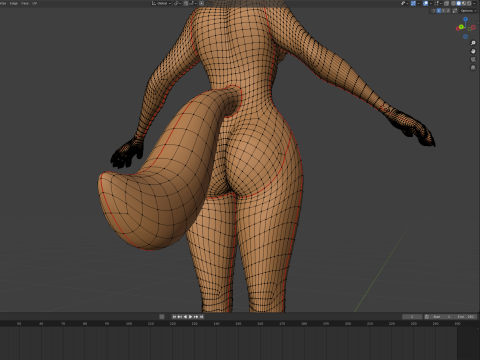Open the viewport object visibility dropdown
Viewport: 480px width, 360px height.
tap(404, 3)
